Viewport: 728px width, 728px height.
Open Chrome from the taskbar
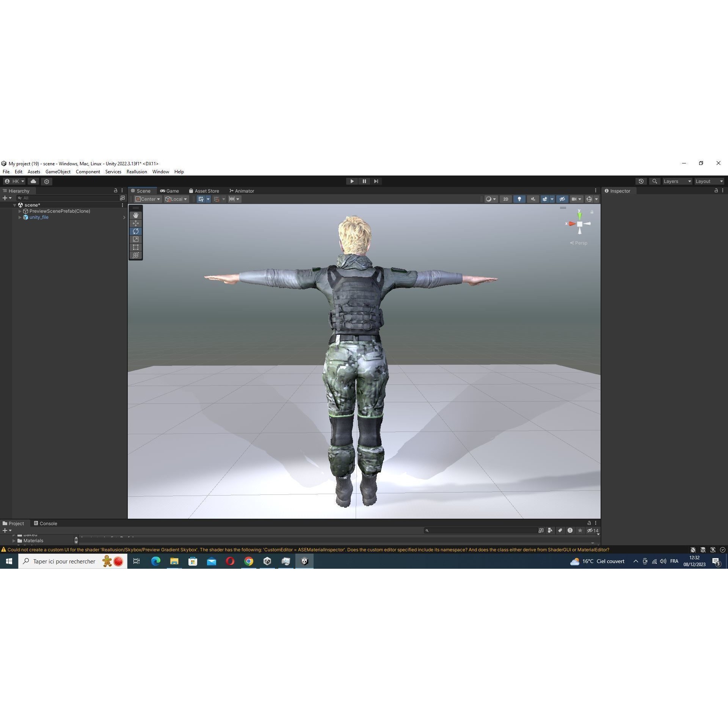click(249, 562)
